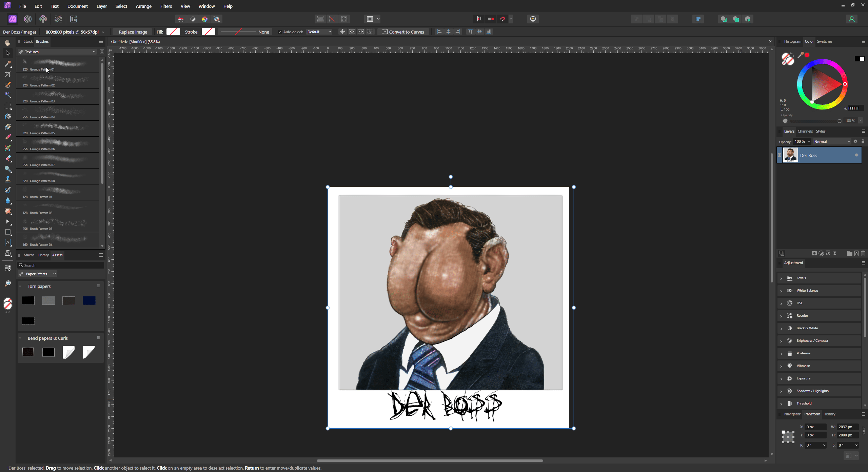Image resolution: width=868 pixels, height=472 pixels.
Task: Select the QR code tool
Action: click(x=7, y=268)
